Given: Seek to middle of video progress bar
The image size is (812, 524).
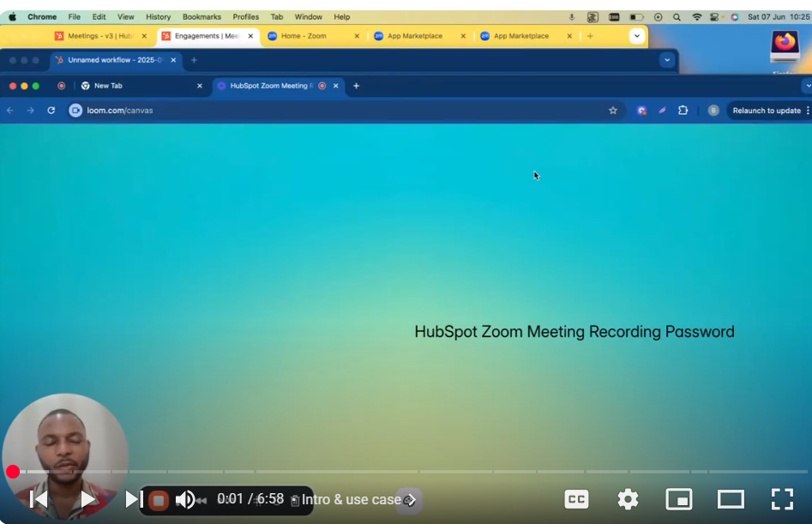Looking at the screenshot, I should (x=406, y=472).
